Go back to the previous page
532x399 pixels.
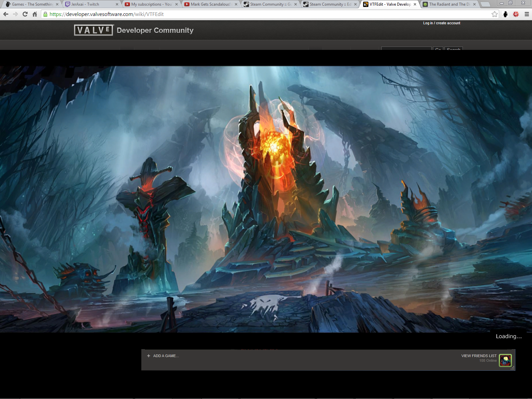(x=6, y=14)
